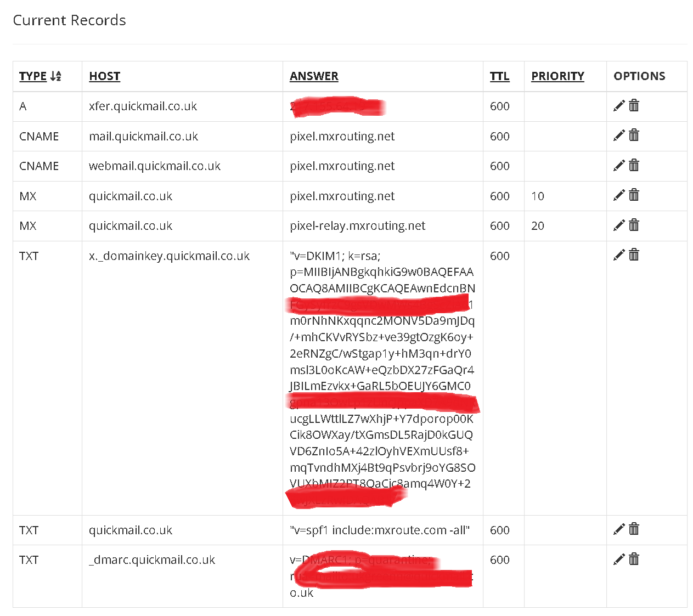
Task: Edit the x._domainkey DKIM TXT record
Action: (x=619, y=255)
